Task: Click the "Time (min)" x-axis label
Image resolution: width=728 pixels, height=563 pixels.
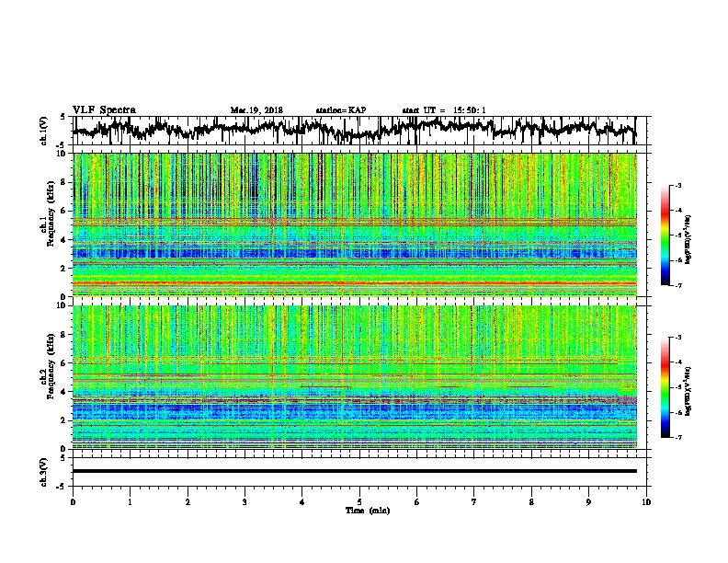Action: click(x=368, y=511)
